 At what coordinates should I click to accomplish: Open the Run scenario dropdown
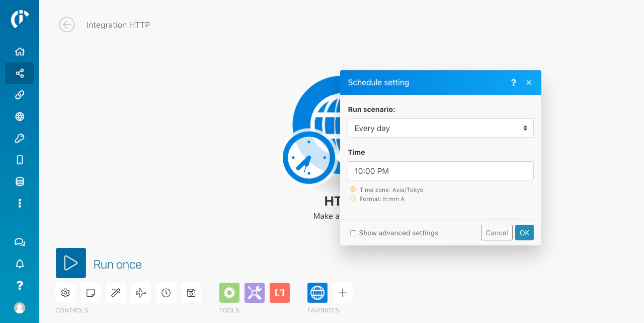[x=441, y=128]
